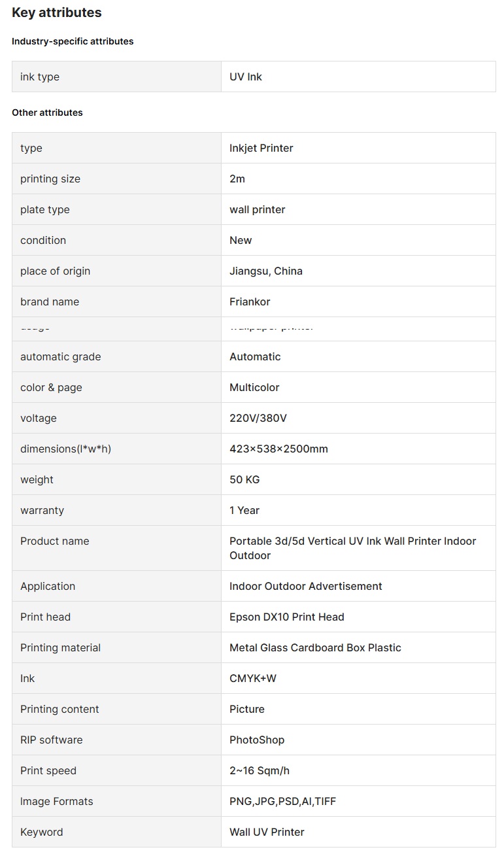
Task: Click the 1 Year warranty value
Action: pos(244,510)
